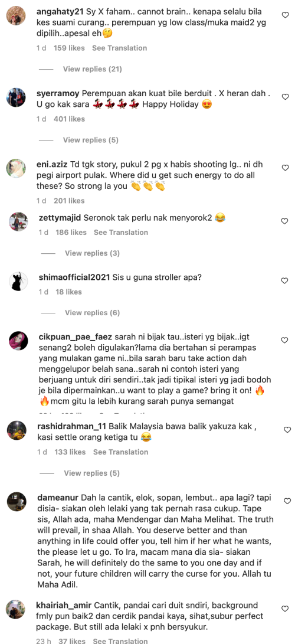The width and height of the screenshot is (295, 644).
Task: Like angahaty21's comment with the heart icon
Action: [285, 15]
